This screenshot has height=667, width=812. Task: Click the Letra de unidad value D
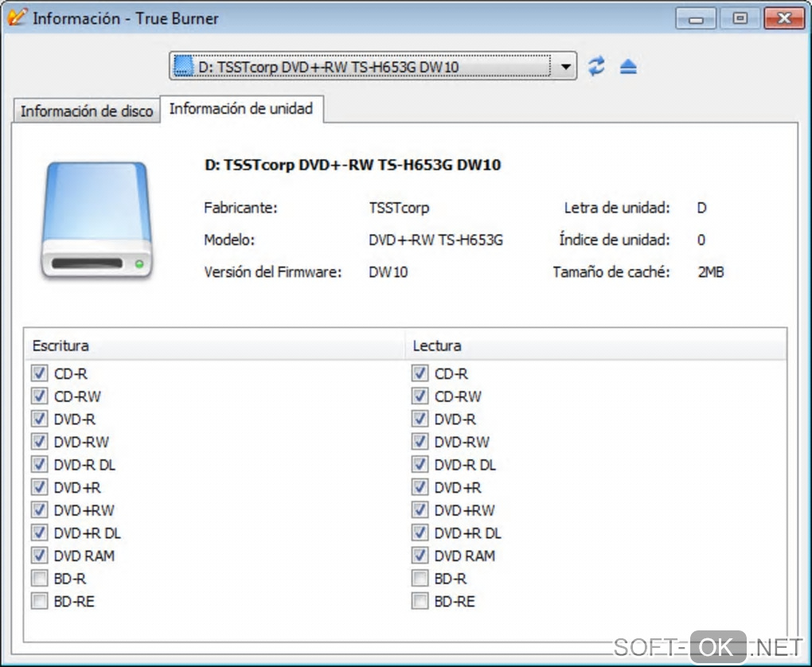(701, 208)
